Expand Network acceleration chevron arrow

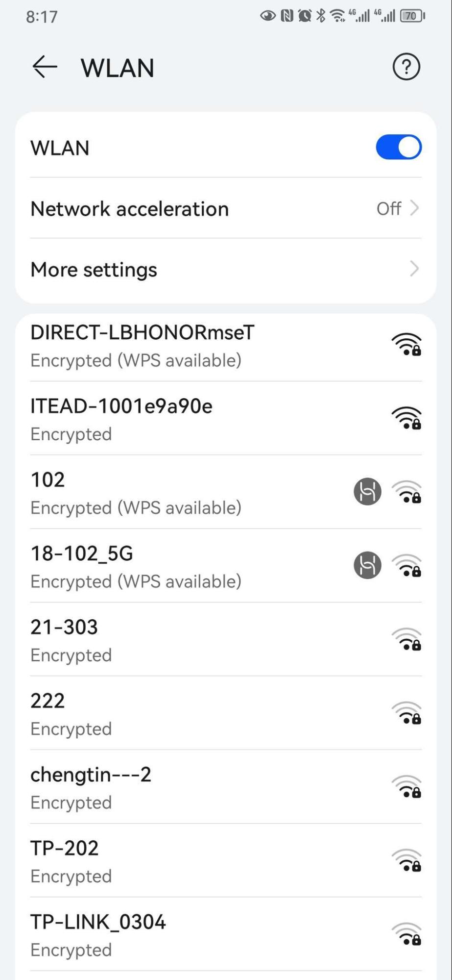(414, 208)
